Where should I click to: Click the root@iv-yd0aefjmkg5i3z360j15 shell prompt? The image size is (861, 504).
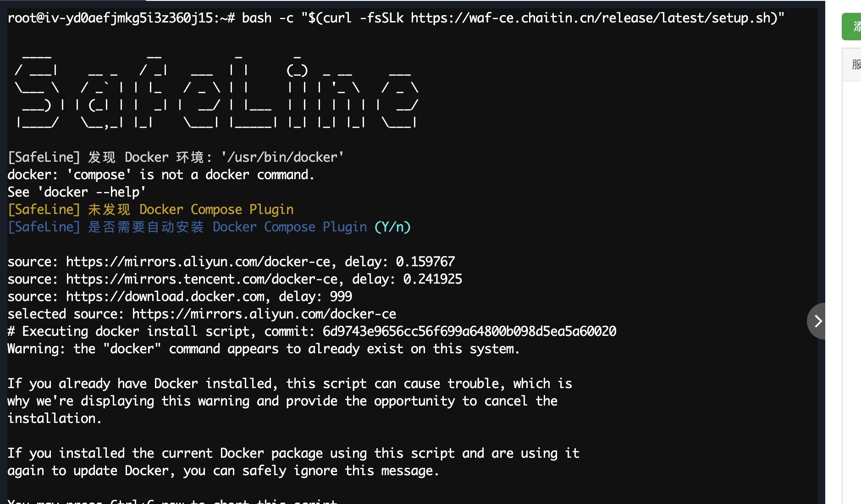point(121,18)
